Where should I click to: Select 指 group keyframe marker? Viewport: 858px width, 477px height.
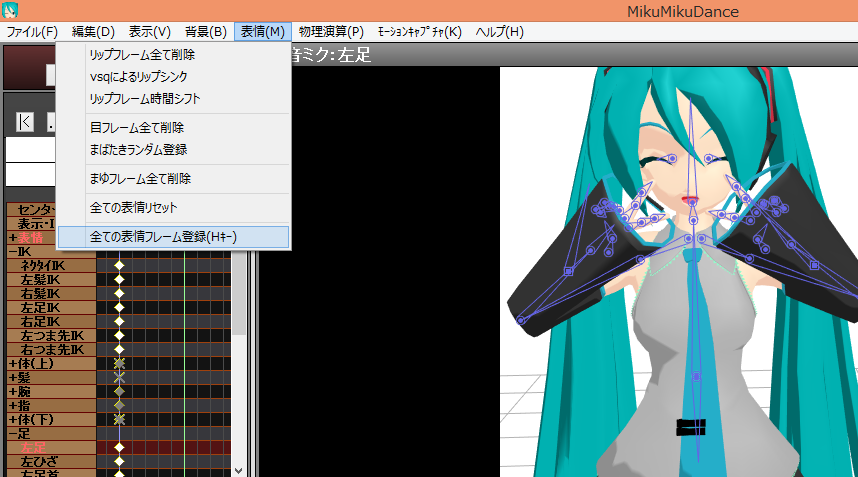click(119, 406)
